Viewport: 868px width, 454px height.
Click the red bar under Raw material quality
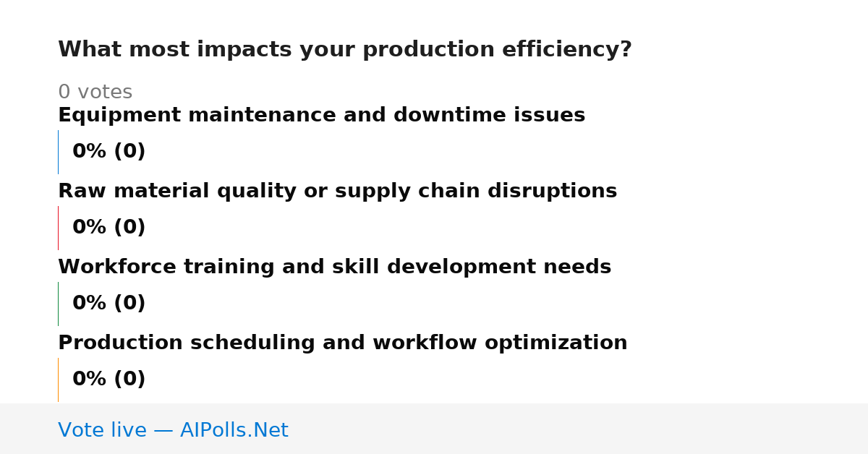point(58,228)
